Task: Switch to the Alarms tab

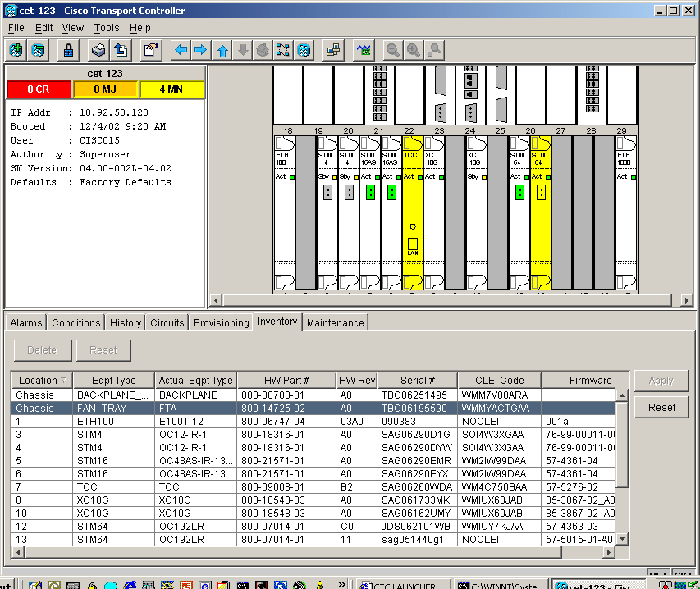Action: (x=26, y=322)
